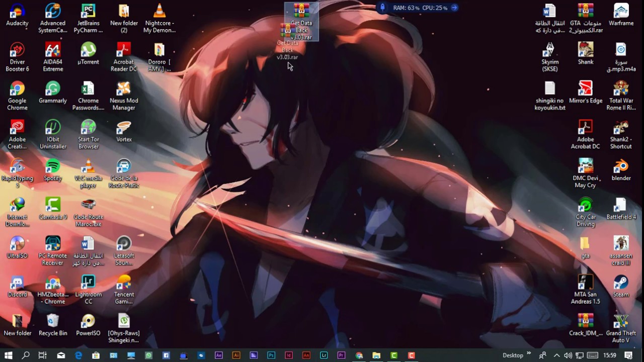This screenshot has width=644, height=362.
Task: Select the Dororo AMV file icon
Action: [159, 57]
